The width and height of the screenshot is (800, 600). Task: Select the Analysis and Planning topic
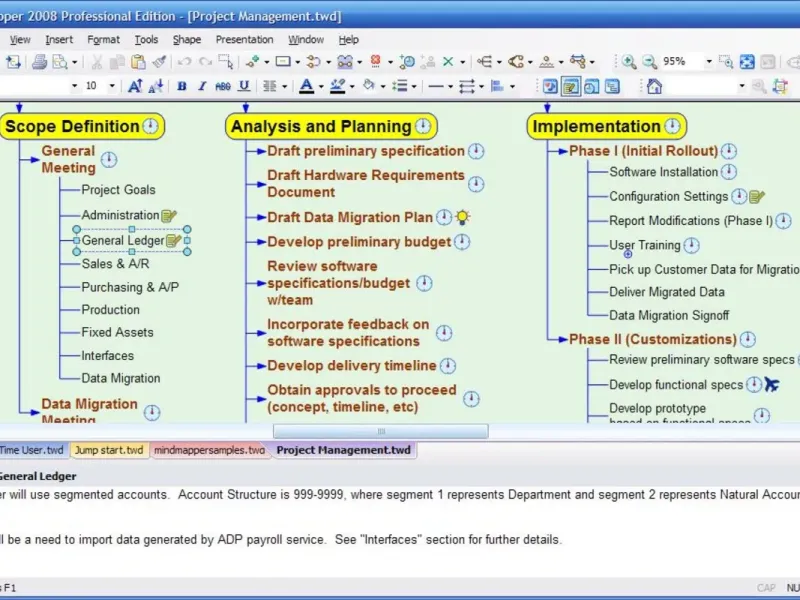[x=331, y=126]
